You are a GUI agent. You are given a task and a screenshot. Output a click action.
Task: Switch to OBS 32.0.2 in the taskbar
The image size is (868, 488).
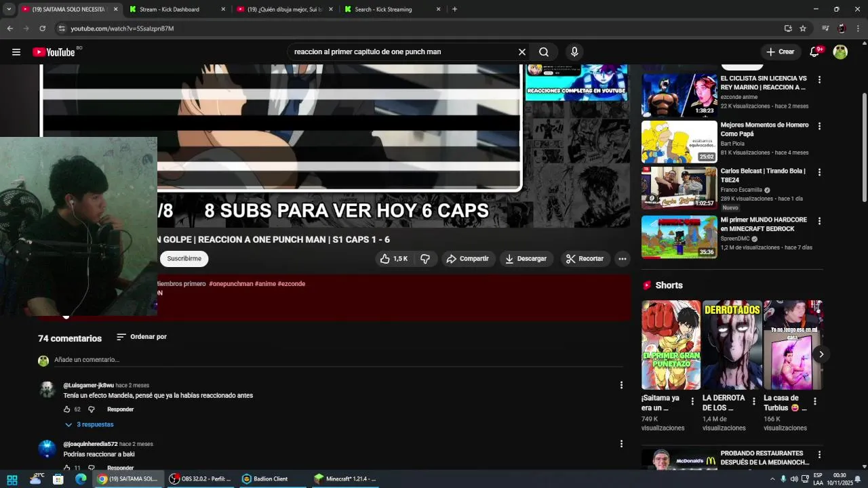pyautogui.click(x=199, y=479)
